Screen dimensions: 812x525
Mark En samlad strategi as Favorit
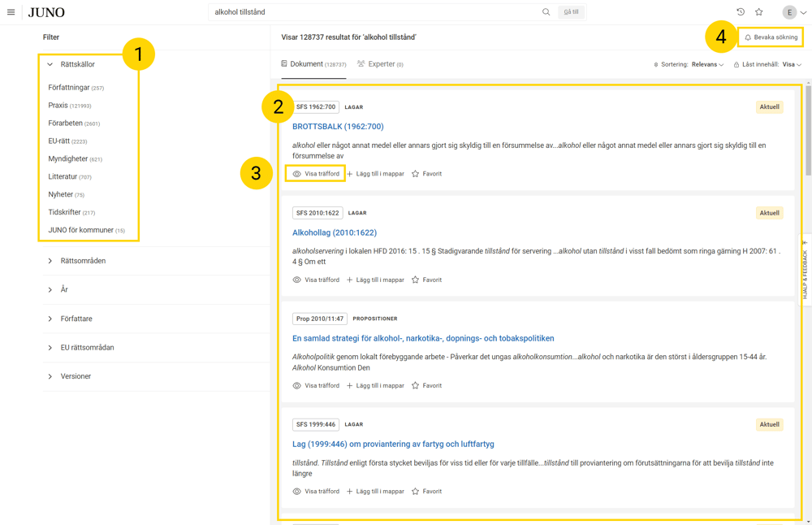427,385
